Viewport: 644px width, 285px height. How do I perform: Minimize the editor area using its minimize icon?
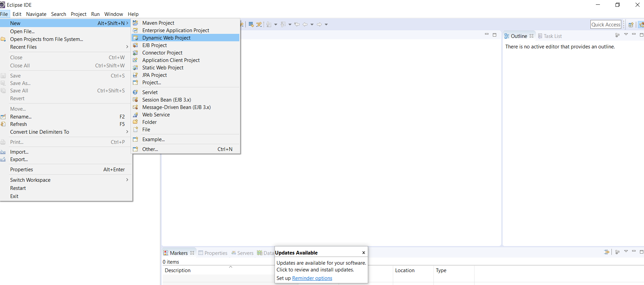coord(487,35)
